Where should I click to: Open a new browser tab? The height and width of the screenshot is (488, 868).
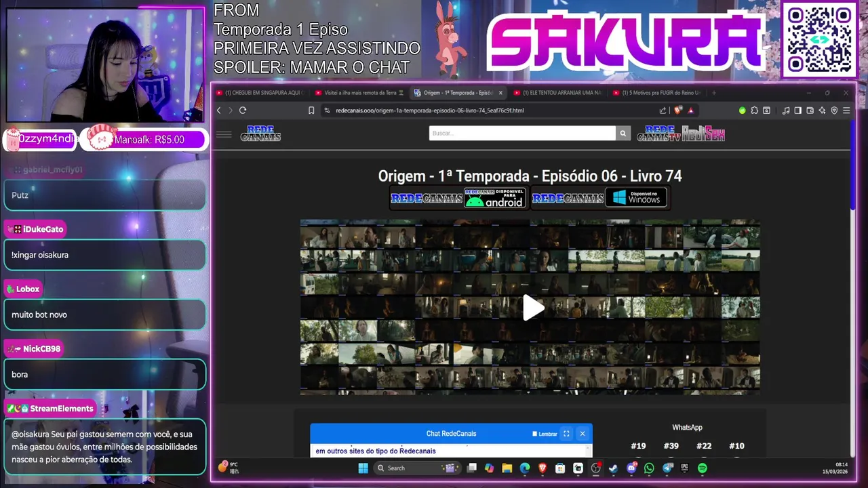click(713, 93)
